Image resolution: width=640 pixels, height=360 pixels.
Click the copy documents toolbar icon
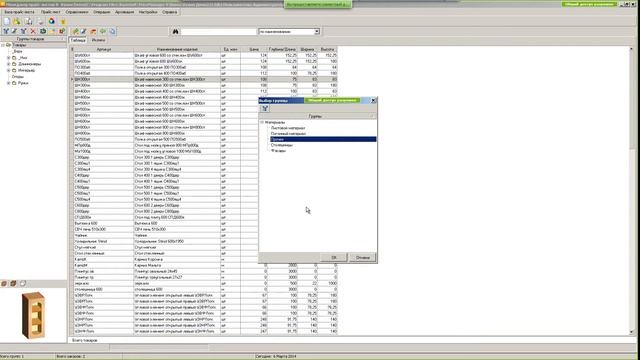pos(28,21)
